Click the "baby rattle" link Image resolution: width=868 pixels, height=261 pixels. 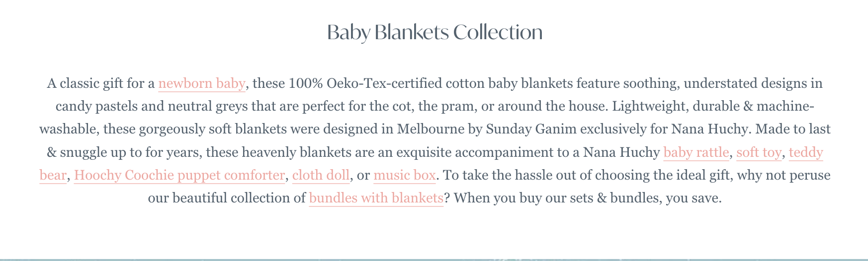tap(696, 152)
